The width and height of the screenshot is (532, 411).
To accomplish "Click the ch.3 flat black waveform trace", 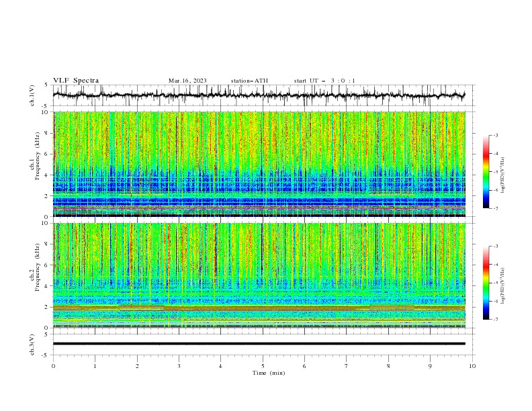I will click(x=259, y=344).
